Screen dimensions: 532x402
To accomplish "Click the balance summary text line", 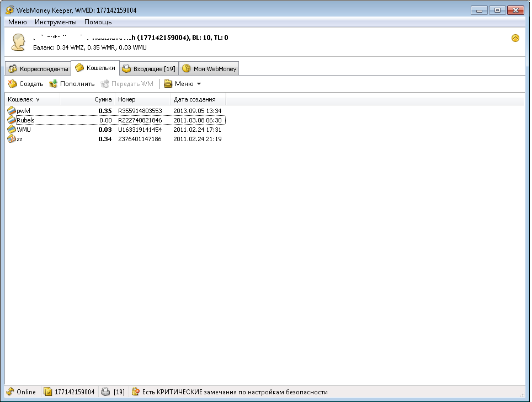I will (x=90, y=47).
